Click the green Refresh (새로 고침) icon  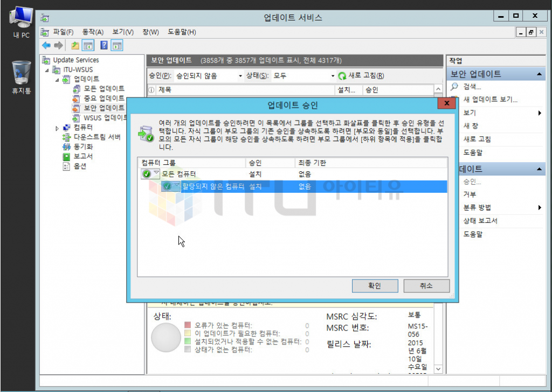[x=342, y=76]
